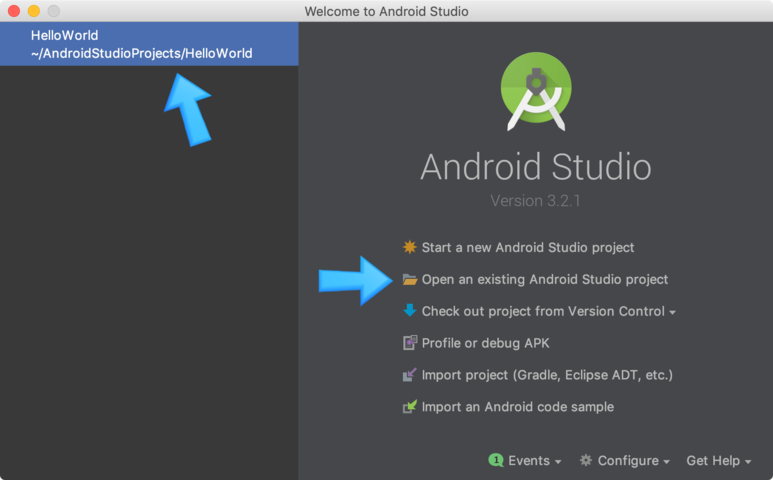Viewport: 773px width, 480px height.
Task: Open the Get Help dropdown menu
Action: [719, 460]
